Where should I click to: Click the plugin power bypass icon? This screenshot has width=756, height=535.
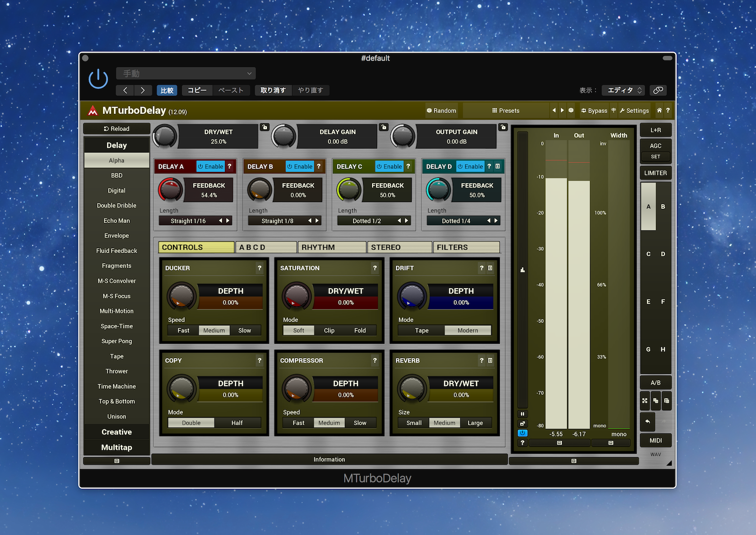pyautogui.click(x=98, y=79)
